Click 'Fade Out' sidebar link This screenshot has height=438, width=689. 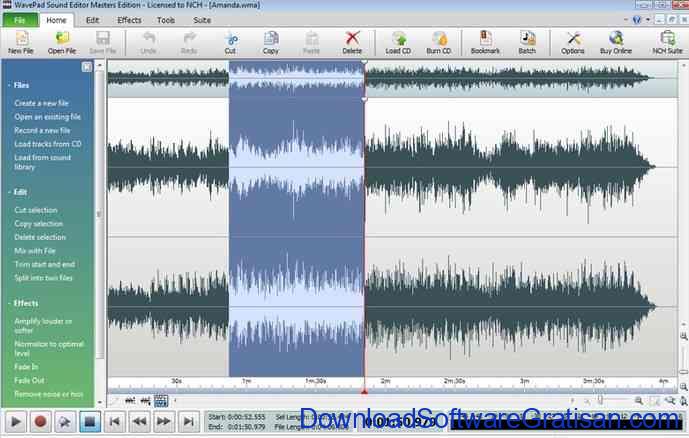[29, 380]
